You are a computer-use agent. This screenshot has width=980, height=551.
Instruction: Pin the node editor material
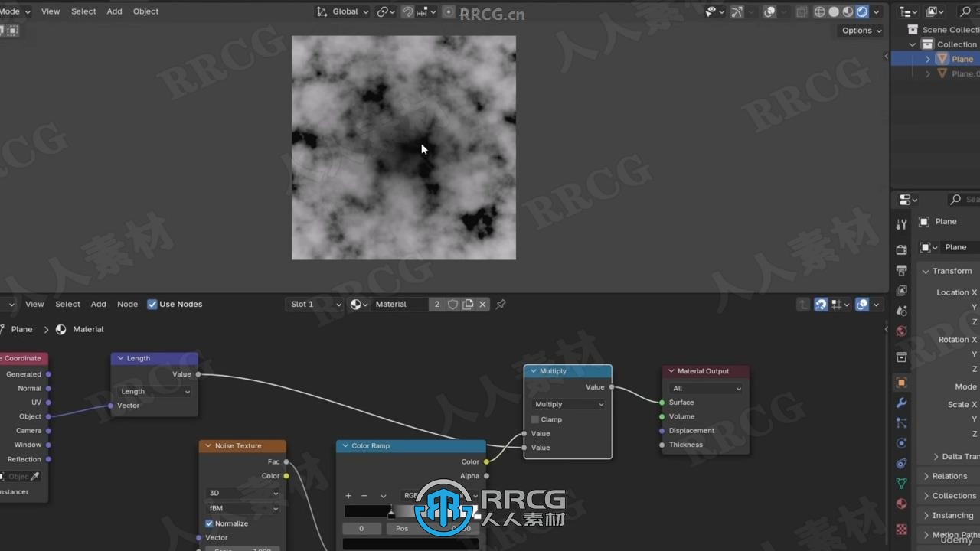(x=501, y=304)
